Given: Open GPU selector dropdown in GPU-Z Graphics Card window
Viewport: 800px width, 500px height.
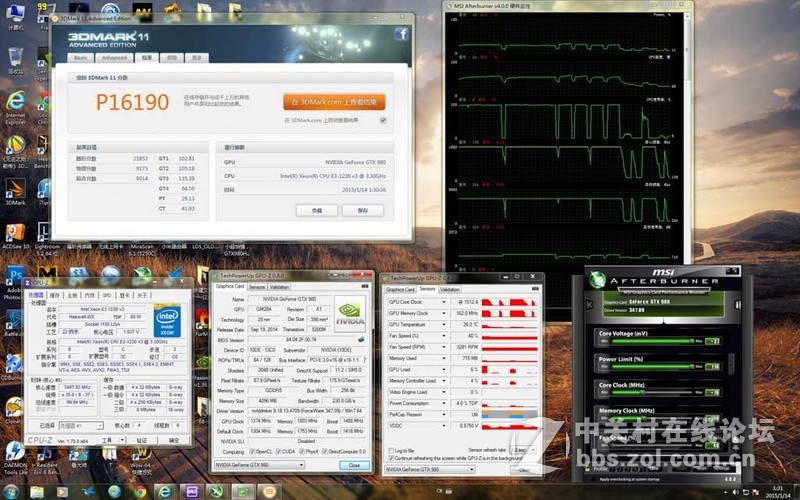Looking at the screenshot, I should click(259, 465).
